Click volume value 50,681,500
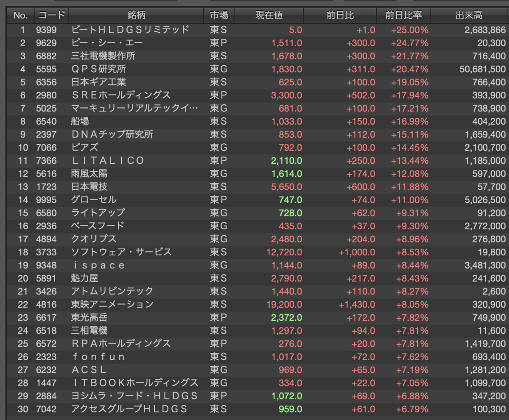The width and height of the screenshot is (509, 420). click(x=483, y=69)
